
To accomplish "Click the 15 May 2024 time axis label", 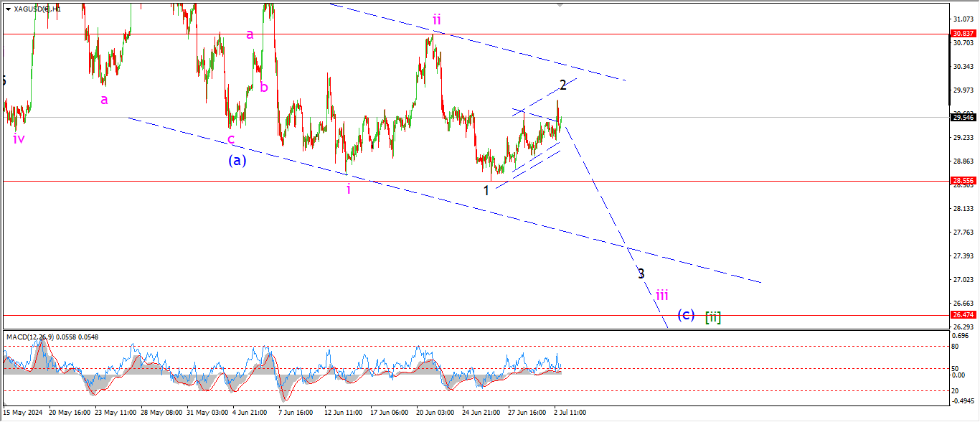I will [x=23, y=413].
